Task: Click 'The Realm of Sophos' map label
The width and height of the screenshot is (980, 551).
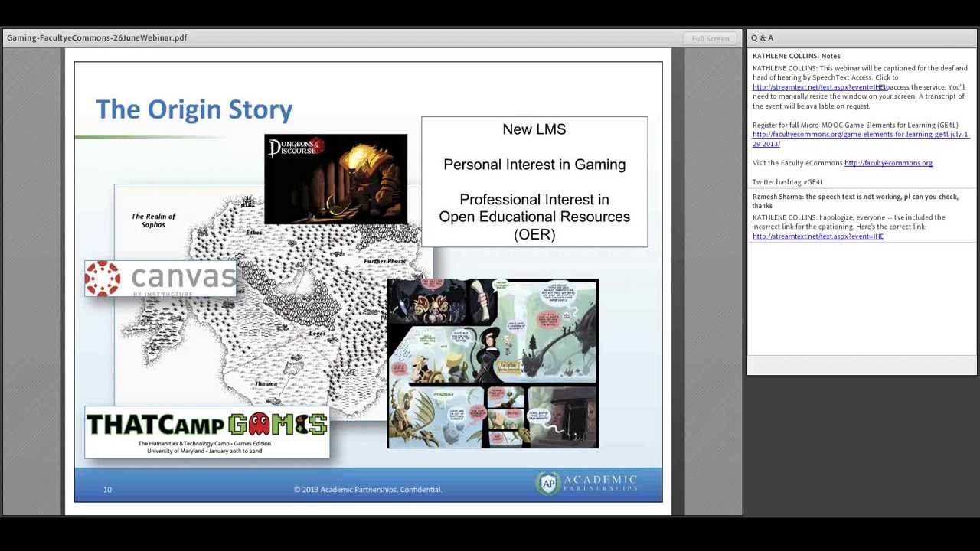Action: tap(153, 220)
